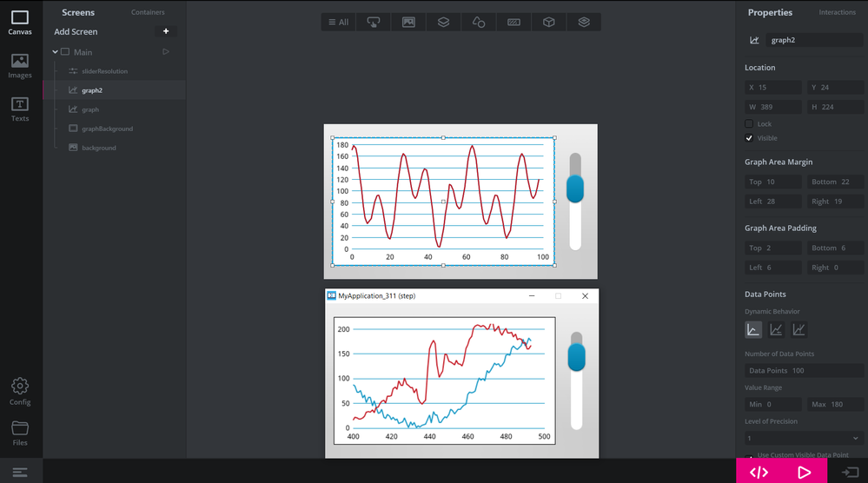
Task: Edit Graph Area Padding Top field
Action: pos(773,248)
